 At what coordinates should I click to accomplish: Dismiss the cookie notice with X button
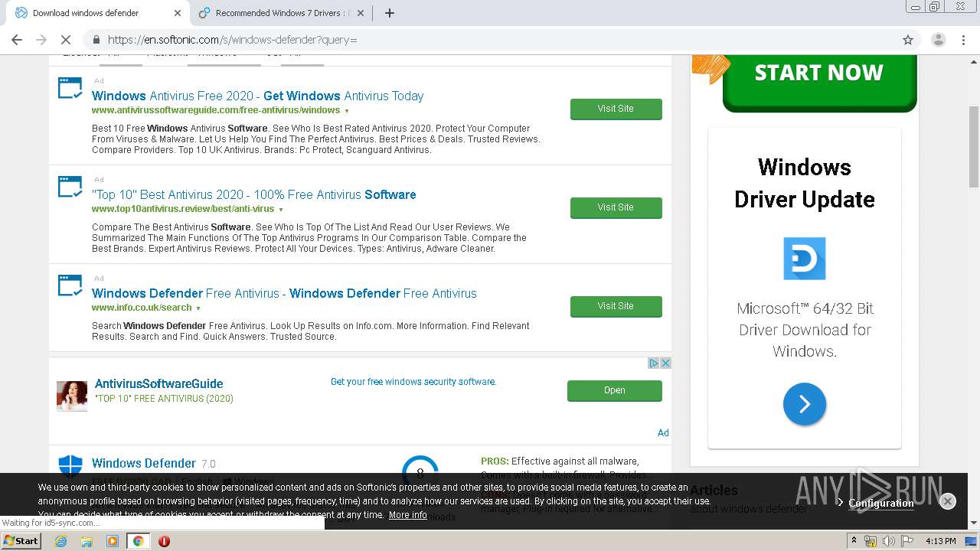[947, 501]
